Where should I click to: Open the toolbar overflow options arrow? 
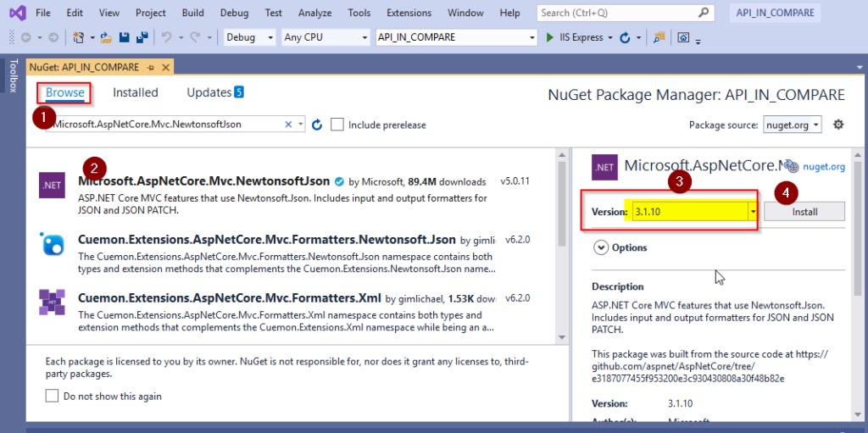click(698, 41)
